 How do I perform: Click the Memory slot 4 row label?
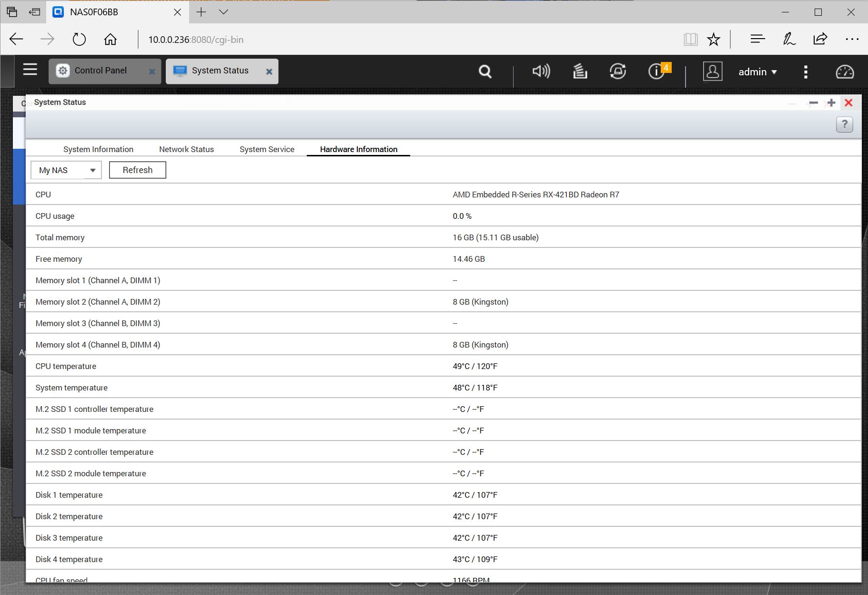tap(98, 345)
